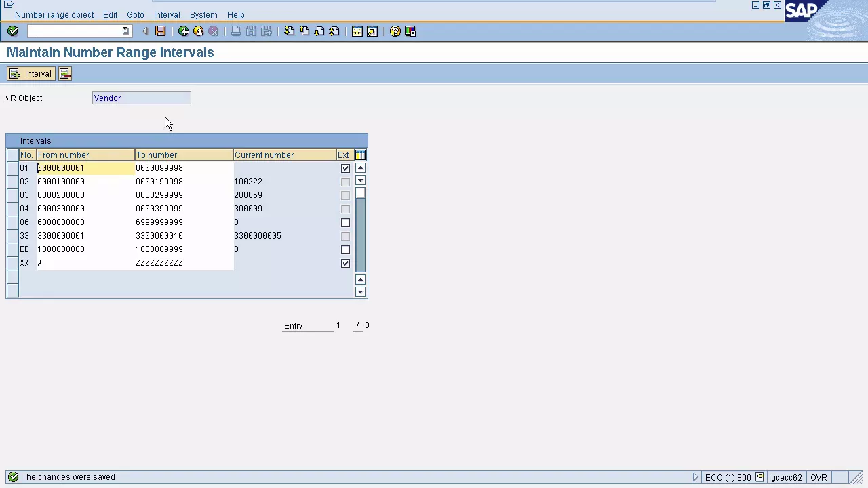Click the table settings icon beside Ext
The height and width of the screenshot is (488, 868).
tap(361, 155)
